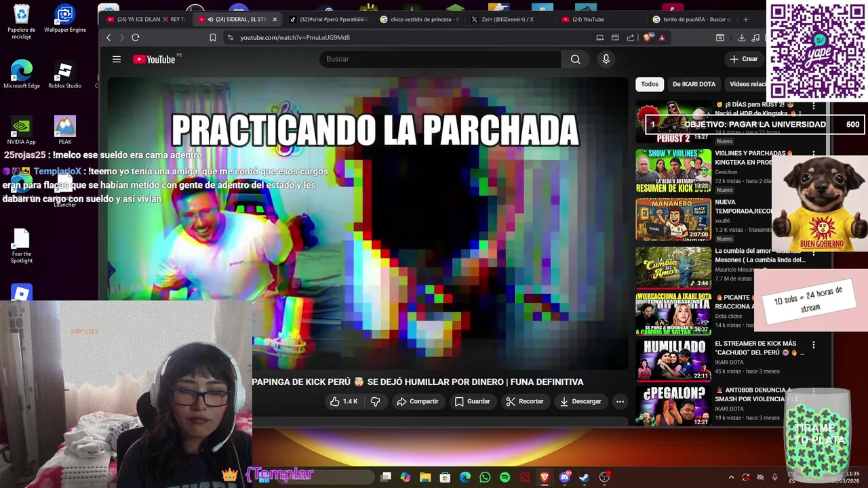The height and width of the screenshot is (488, 868).
Task: Share this page from address bar
Action: pos(631,37)
